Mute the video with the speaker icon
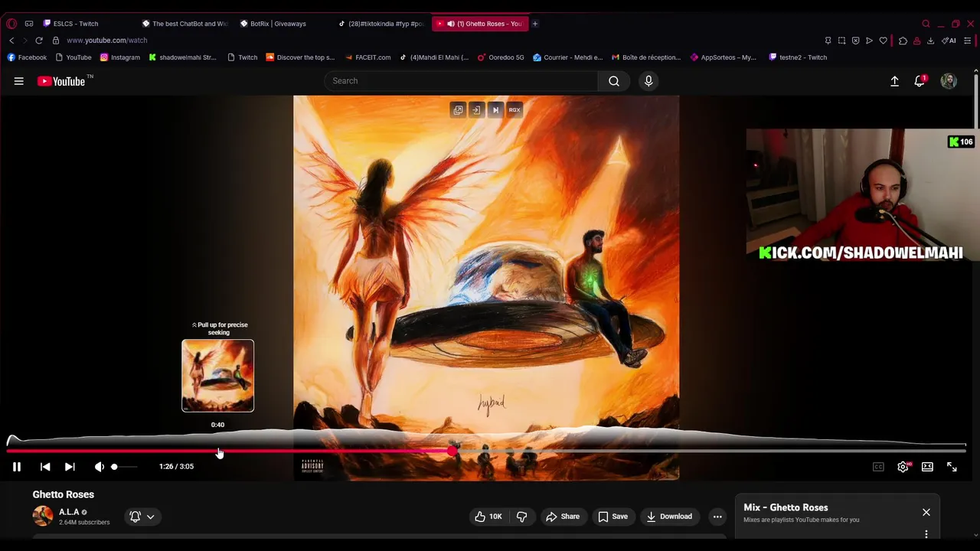This screenshot has width=980, height=551. (x=99, y=467)
